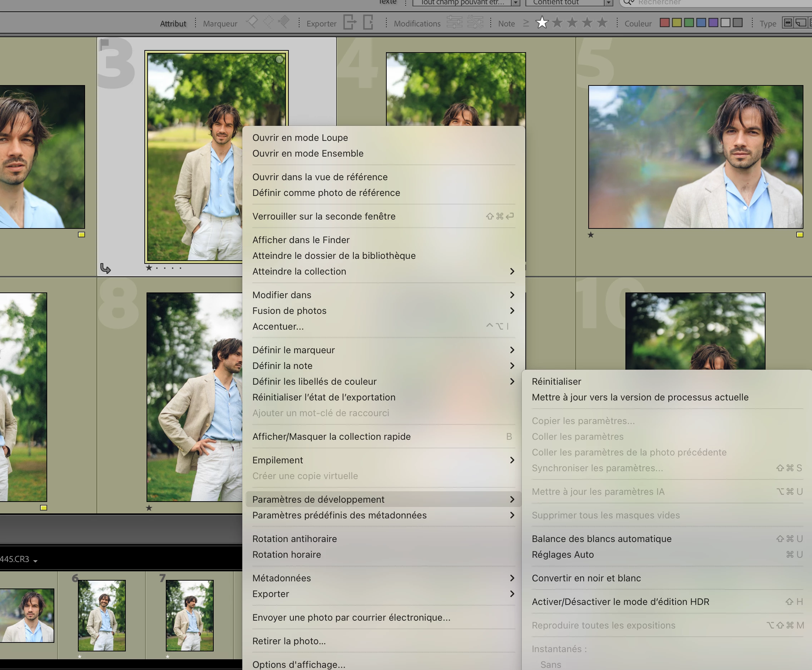Image resolution: width=812 pixels, height=670 pixels.
Task: Click 'Réglages Auto' in the submenu
Action: 563,555
